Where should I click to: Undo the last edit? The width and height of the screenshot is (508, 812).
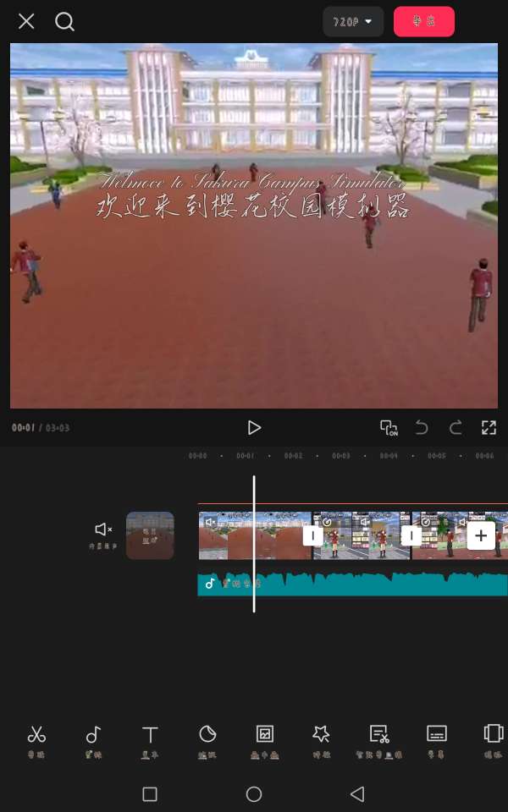pos(422,428)
